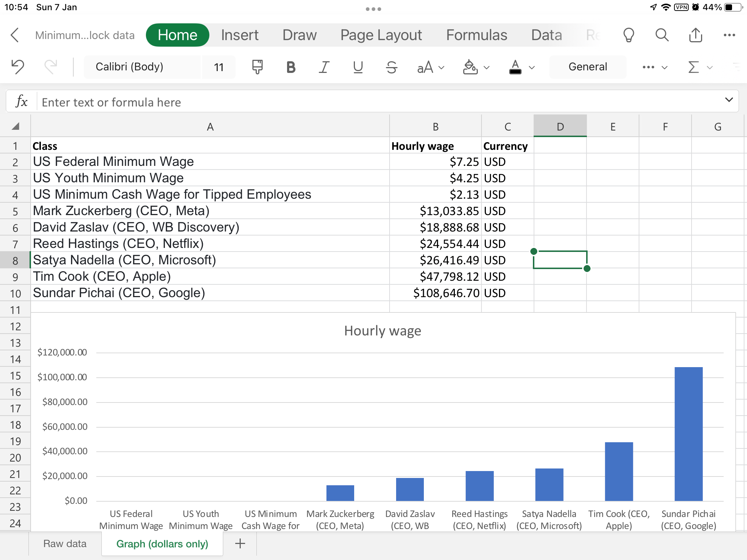This screenshot has height=560, width=747.
Task: Select cell '$13,033.85'
Action: tap(436, 211)
